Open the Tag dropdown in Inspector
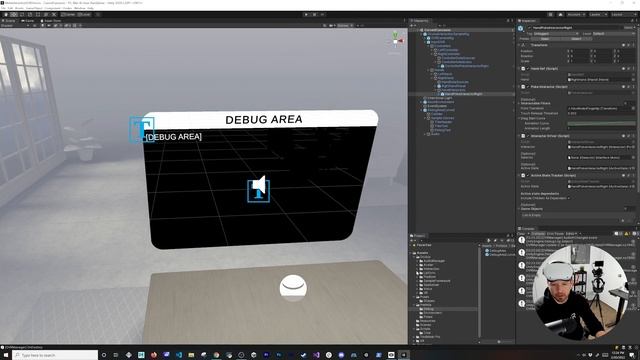This screenshot has height=360, width=640. tap(556, 33)
